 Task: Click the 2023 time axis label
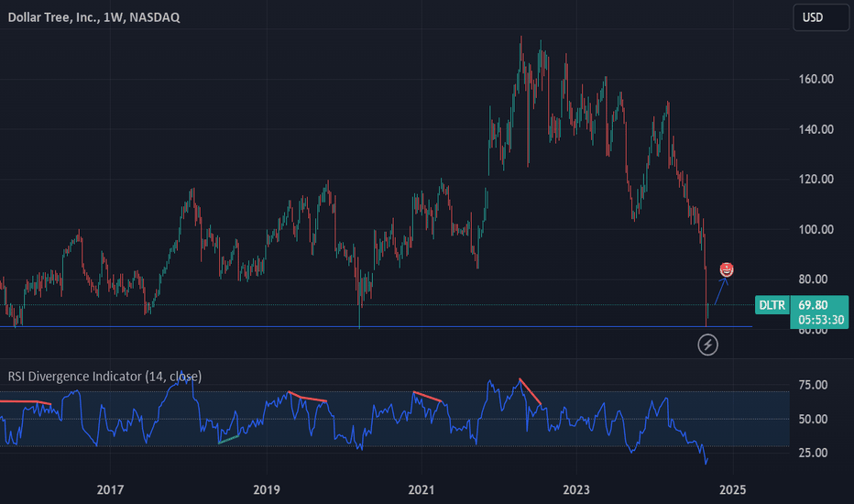[x=576, y=490]
